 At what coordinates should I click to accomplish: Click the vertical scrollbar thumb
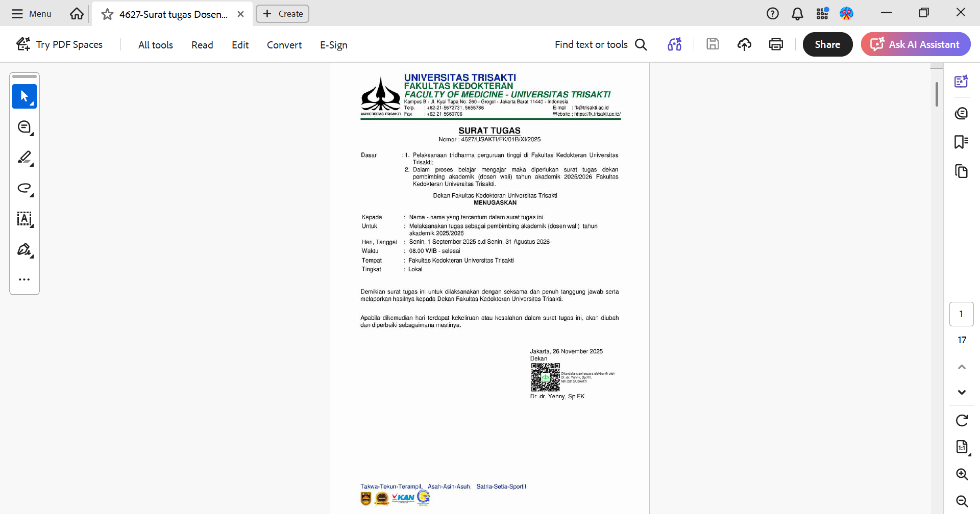[937, 94]
